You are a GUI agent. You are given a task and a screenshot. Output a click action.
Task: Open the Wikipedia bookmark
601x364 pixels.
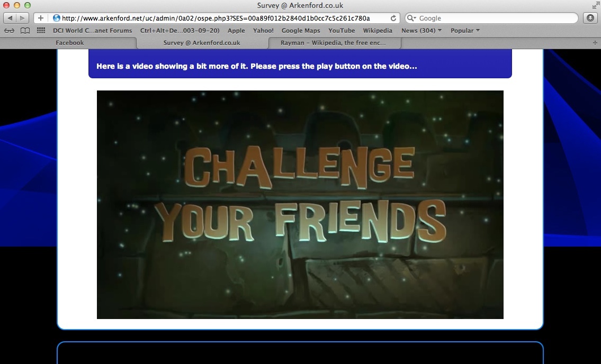point(378,31)
